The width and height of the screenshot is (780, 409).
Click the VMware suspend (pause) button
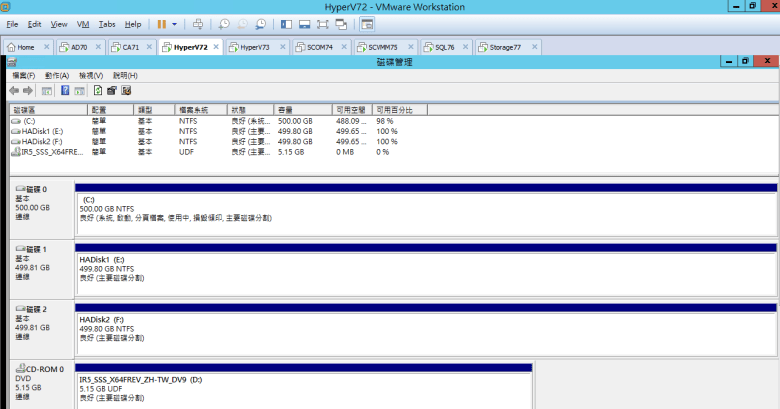[x=160, y=23]
